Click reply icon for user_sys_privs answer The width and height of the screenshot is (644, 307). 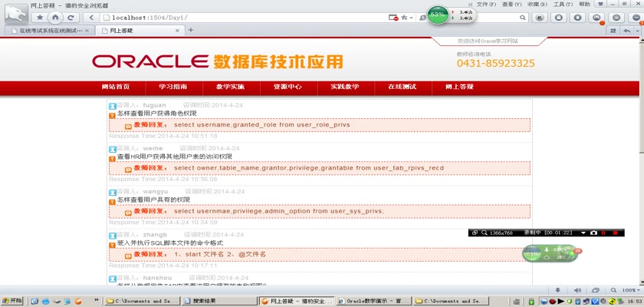(128, 213)
